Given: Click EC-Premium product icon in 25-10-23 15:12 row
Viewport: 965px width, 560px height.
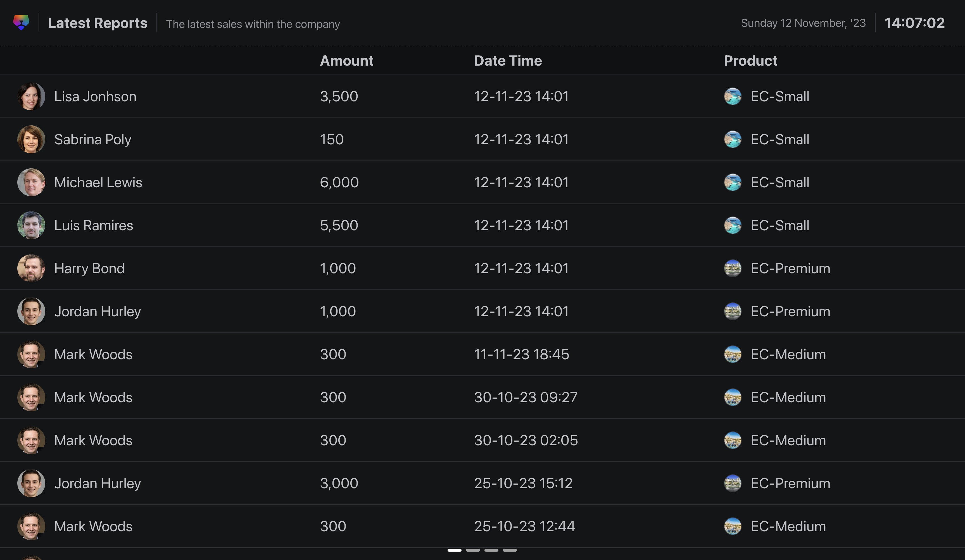Looking at the screenshot, I should 733,483.
